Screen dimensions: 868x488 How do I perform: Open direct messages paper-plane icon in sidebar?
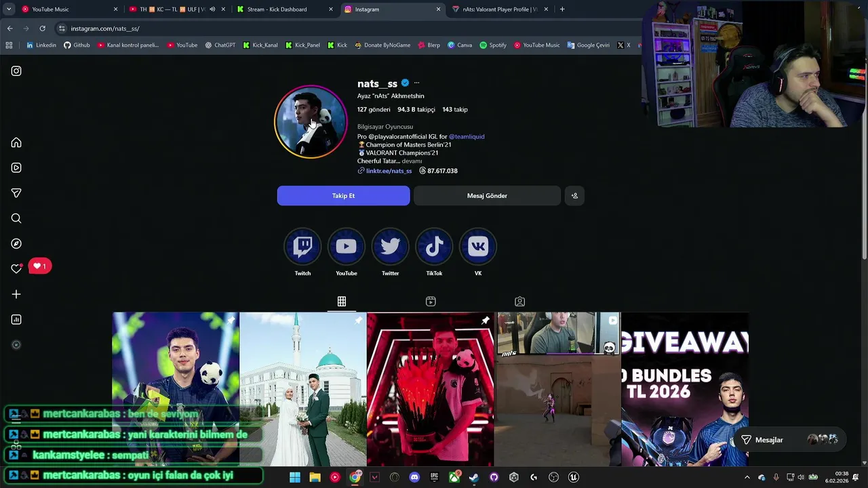point(16,193)
